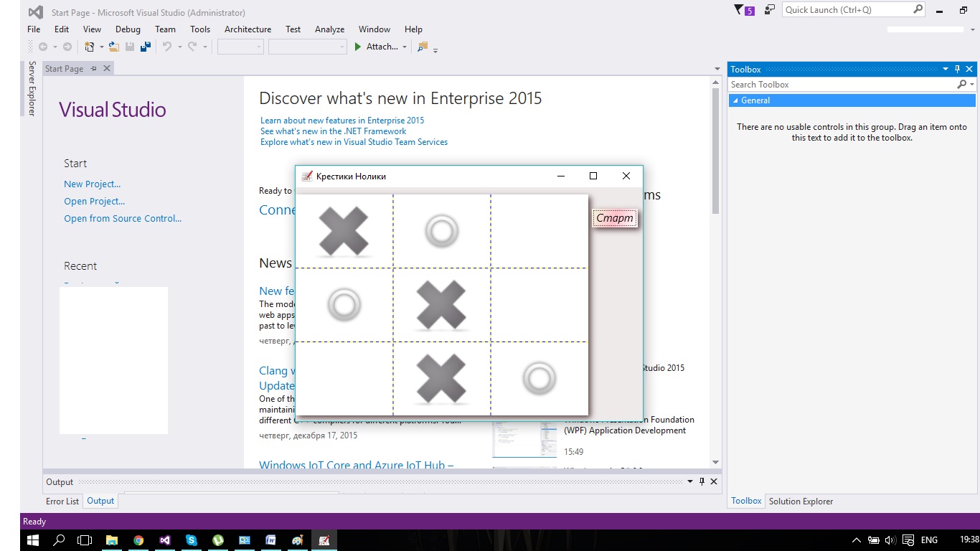Click Open from Source Control... link

tap(123, 219)
